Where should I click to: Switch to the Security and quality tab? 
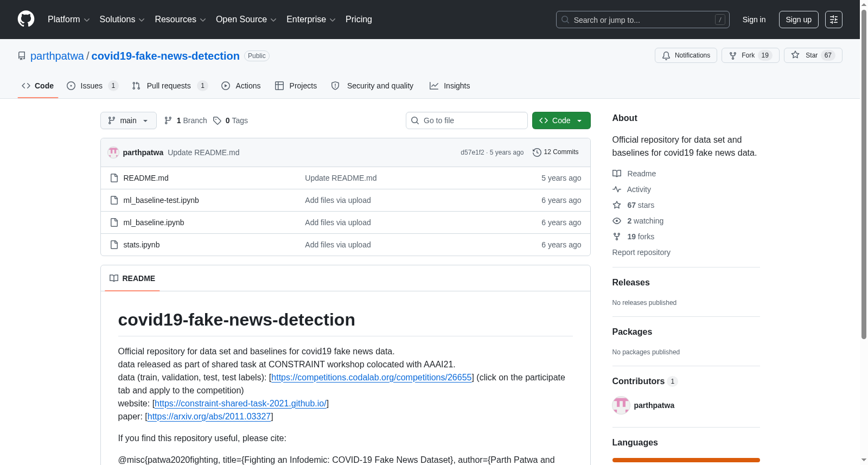coord(372,86)
